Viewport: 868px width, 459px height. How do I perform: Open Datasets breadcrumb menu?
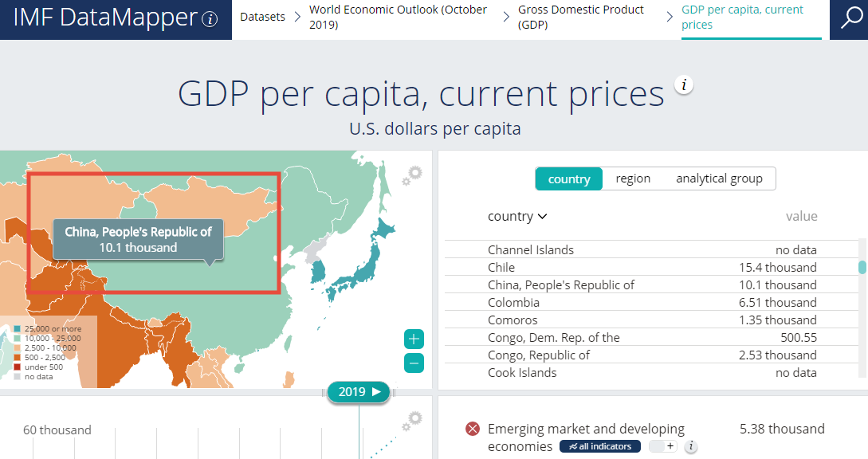click(262, 17)
